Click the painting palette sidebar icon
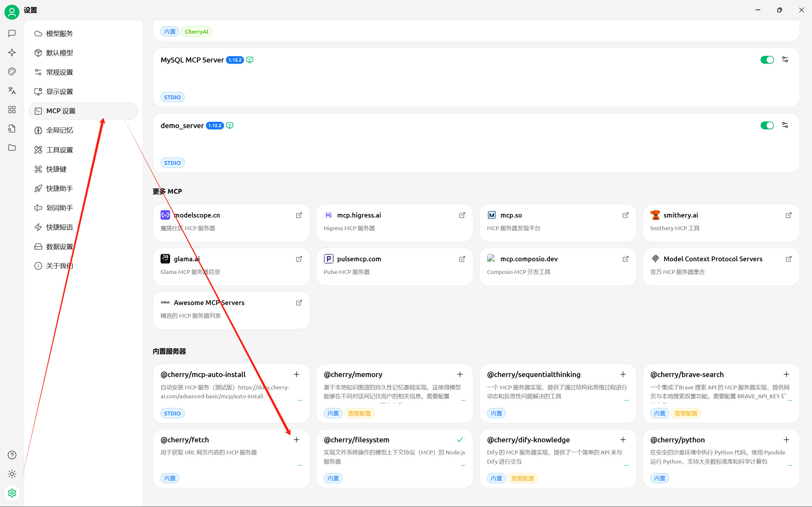Screen dimensions: 812x507 [x=12, y=71]
